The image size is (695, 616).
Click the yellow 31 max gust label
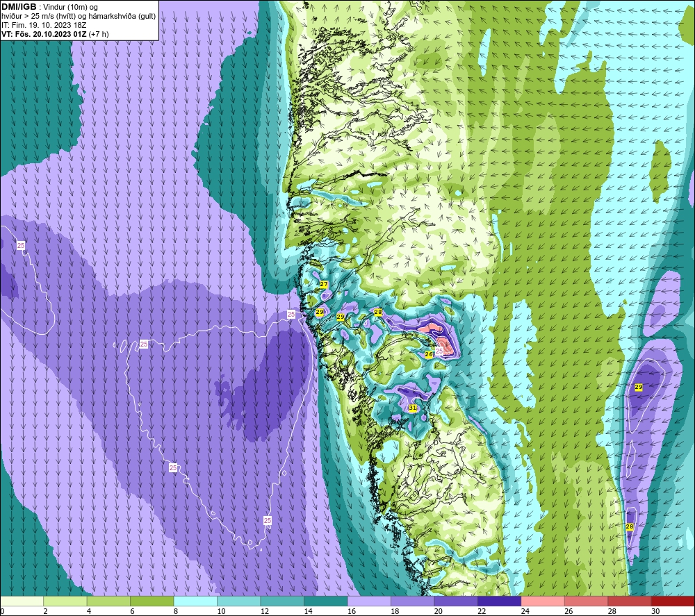click(413, 408)
